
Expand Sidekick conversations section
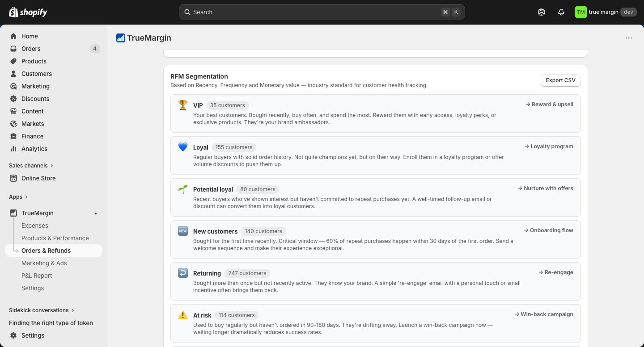(42, 310)
